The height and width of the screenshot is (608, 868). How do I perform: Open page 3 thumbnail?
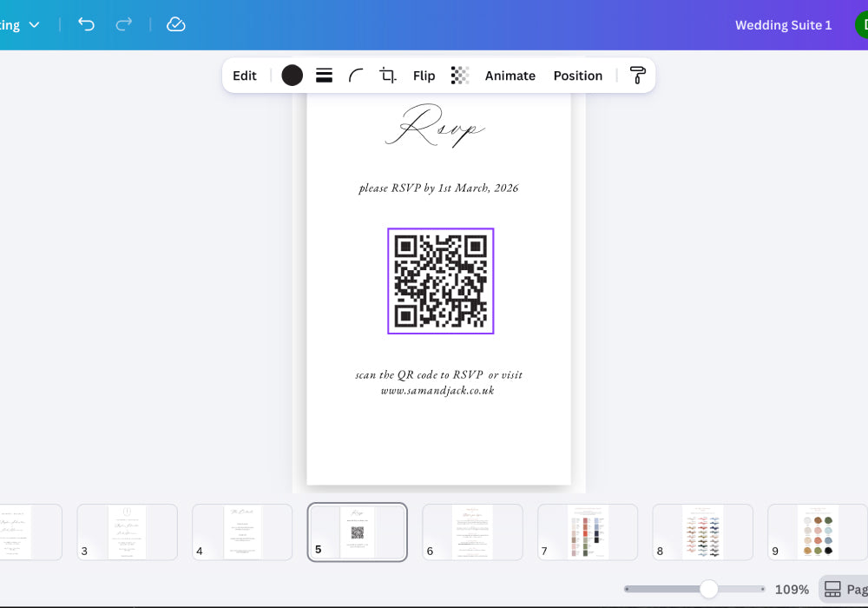(x=128, y=532)
